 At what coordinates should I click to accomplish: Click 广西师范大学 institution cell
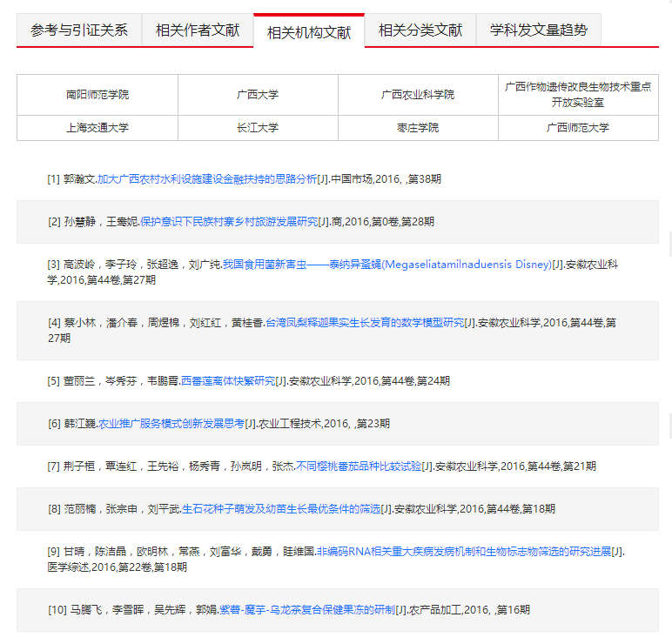click(x=578, y=128)
